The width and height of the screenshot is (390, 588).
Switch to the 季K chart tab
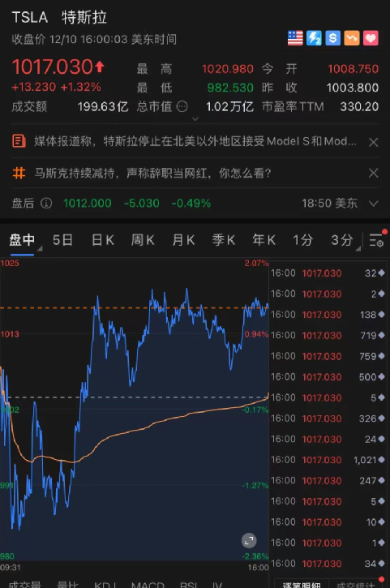(224, 240)
